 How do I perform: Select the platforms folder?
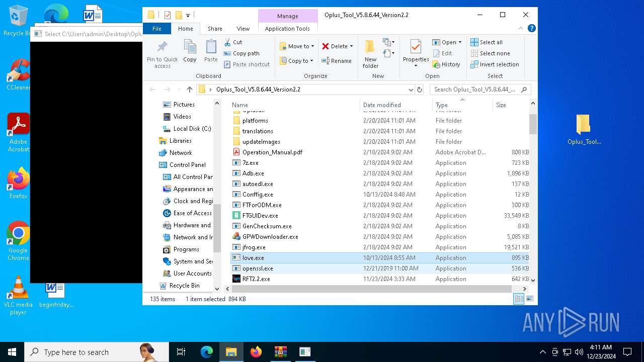[x=255, y=121]
